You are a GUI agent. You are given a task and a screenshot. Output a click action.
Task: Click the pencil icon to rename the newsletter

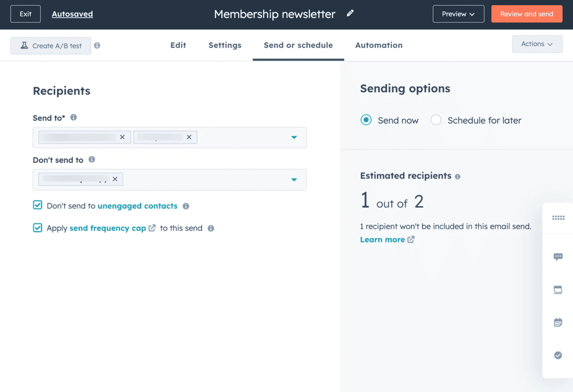[350, 13]
